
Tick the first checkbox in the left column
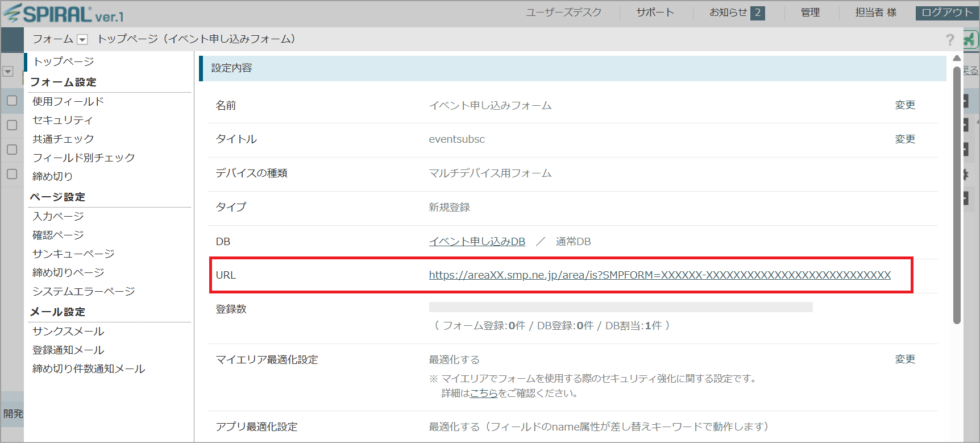click(x=12, y=101)
